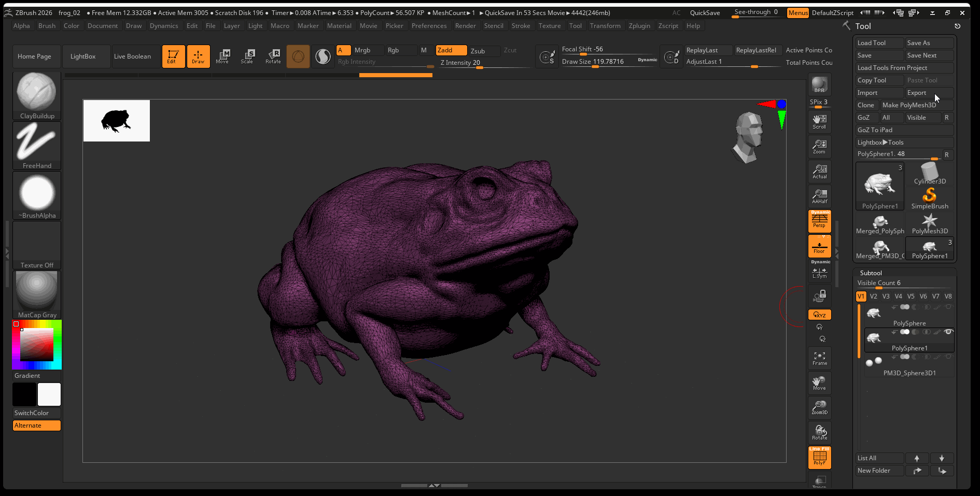Toggle Persp perspective mode off
Viewport: 980px width, 496px height.
pyautogui.click(x=819, y=221)
